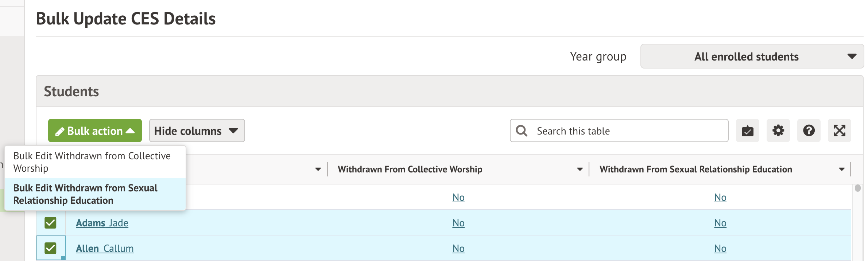
Task: Click Adams Jade's Collective Worship 'No' value
Action: (458, 223)
